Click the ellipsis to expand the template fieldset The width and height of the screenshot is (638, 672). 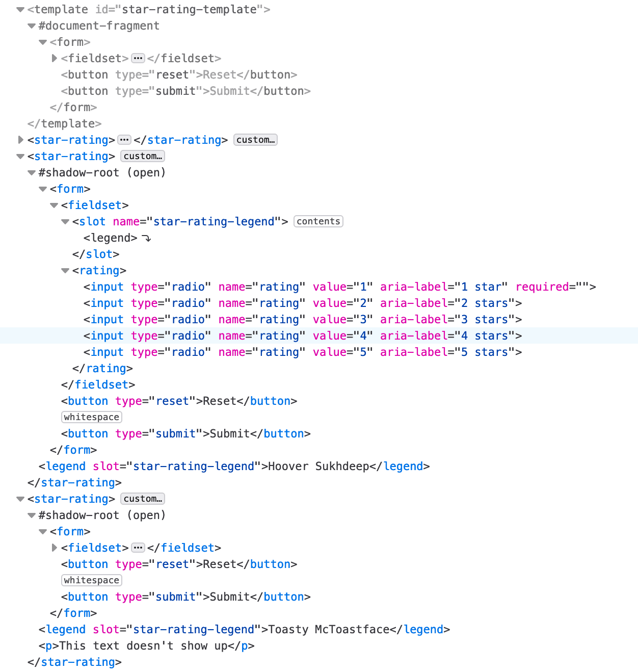(138, 58)
